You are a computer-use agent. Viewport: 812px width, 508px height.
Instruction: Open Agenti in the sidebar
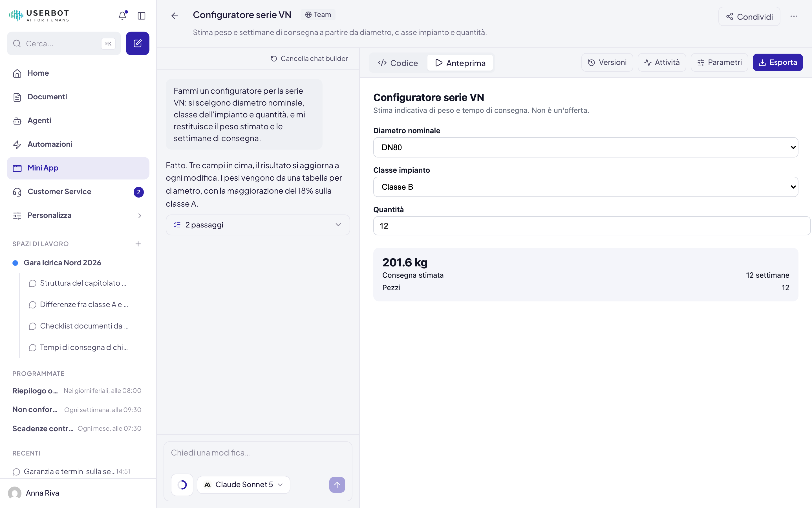78,121
